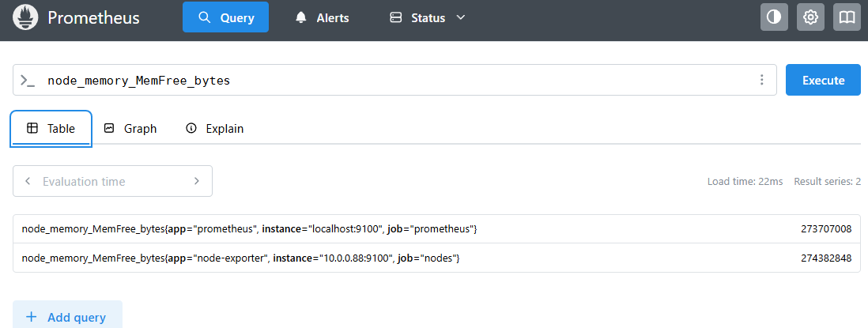The height and width of the screenshot is (328, 868).
Task: Select the series with instance 10.0.0.88:9100
Action: (437, 258)
